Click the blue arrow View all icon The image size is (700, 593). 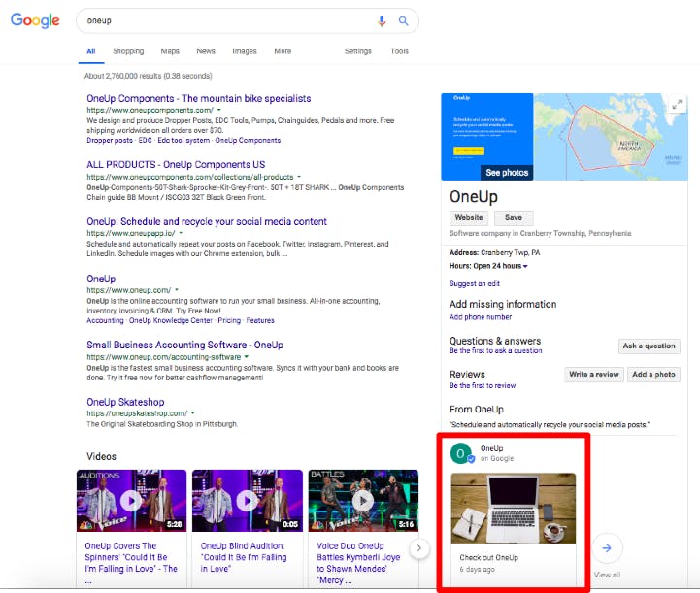click(x=607, y=548)
